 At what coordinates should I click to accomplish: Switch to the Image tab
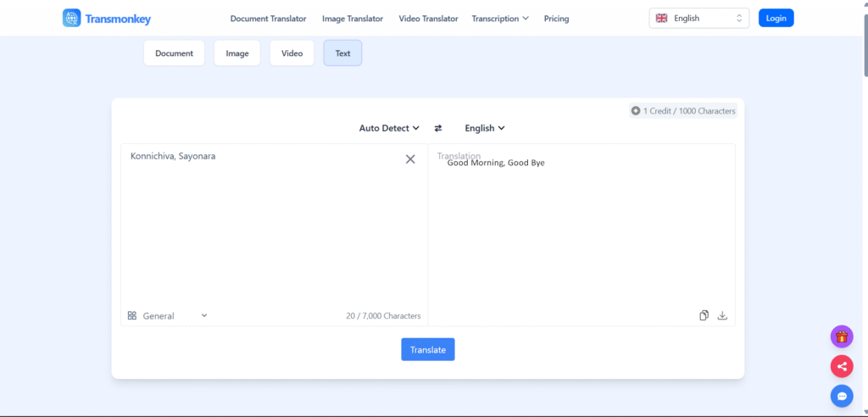click(237, 53)
